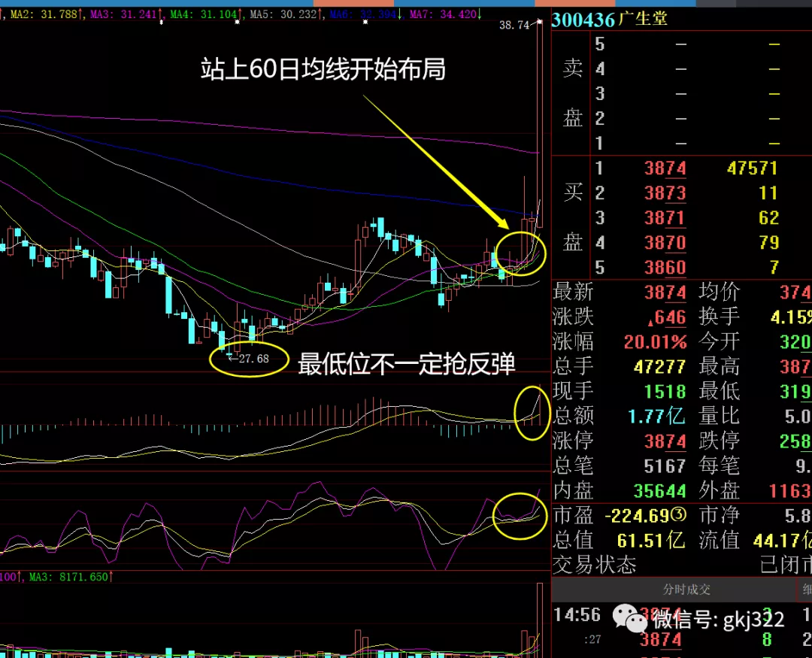Viewport: 812px width, 658px height.
Task: Select the stock code 300436 title
Action: 583,20
